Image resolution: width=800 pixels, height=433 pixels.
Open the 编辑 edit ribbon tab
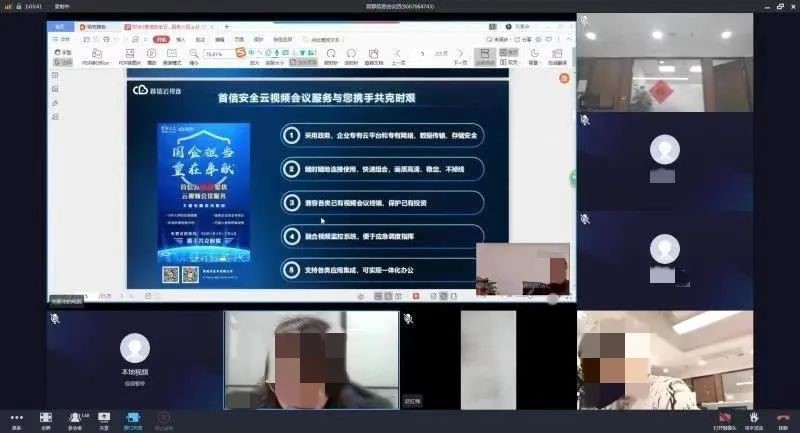[x=220, y=39]
